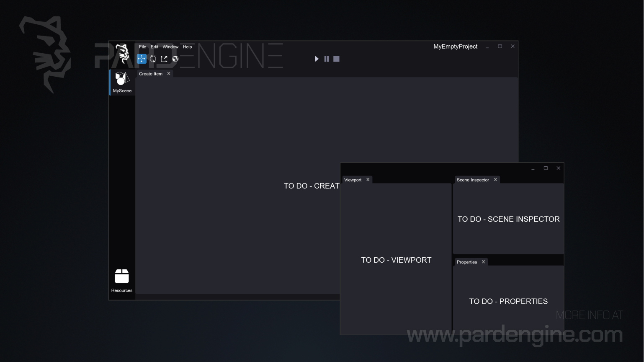Open the Edit menu

(155, 47)
